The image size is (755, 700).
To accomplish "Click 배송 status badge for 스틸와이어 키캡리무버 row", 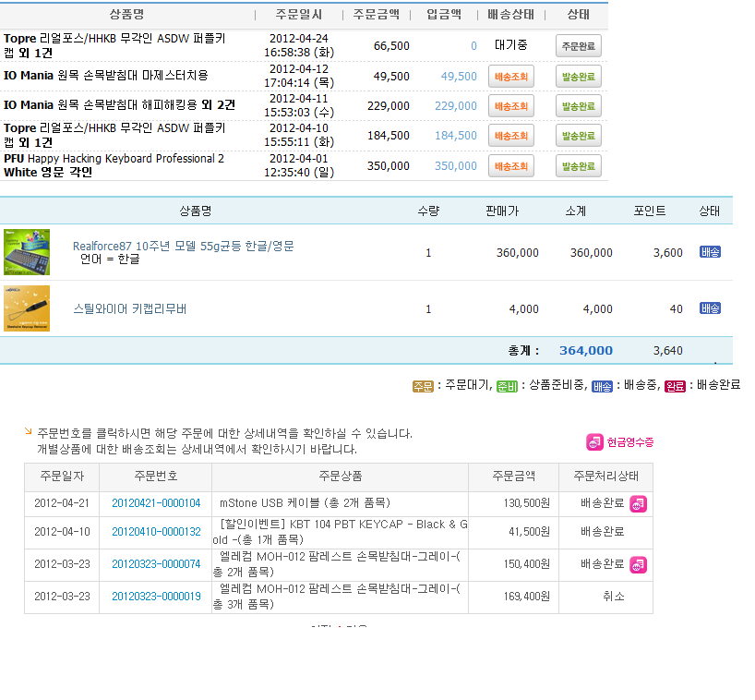I will pyautogui.click(x=710, y=308).
